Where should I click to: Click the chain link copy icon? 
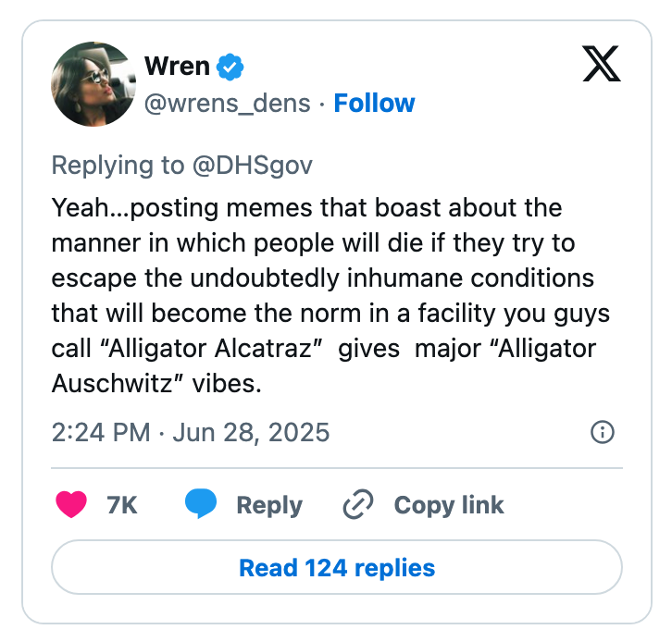(357, 505)
